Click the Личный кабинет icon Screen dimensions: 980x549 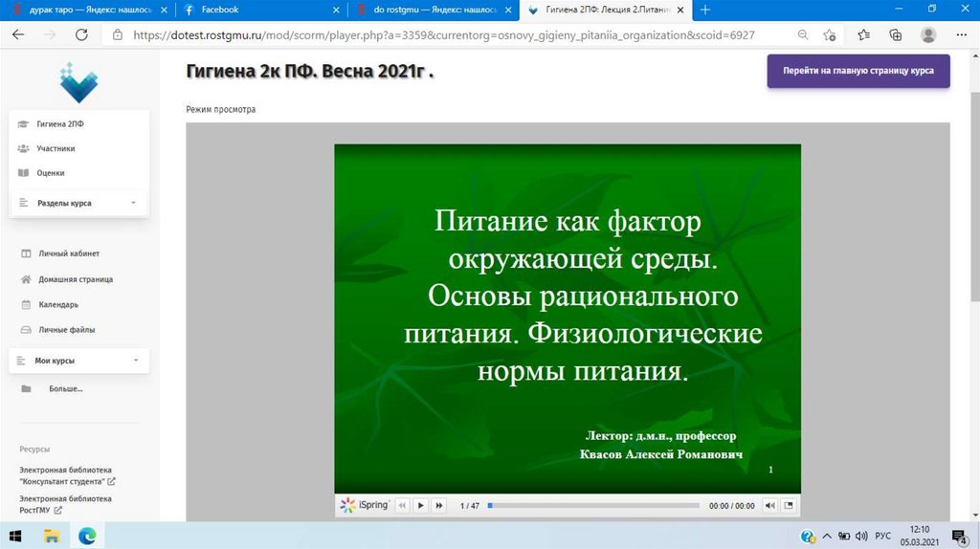click(26, 253)
